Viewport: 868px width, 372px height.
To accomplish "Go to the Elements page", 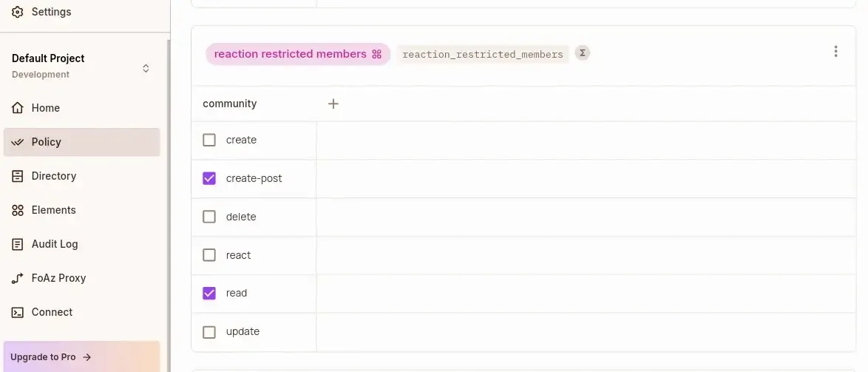I will click(53, 210).
